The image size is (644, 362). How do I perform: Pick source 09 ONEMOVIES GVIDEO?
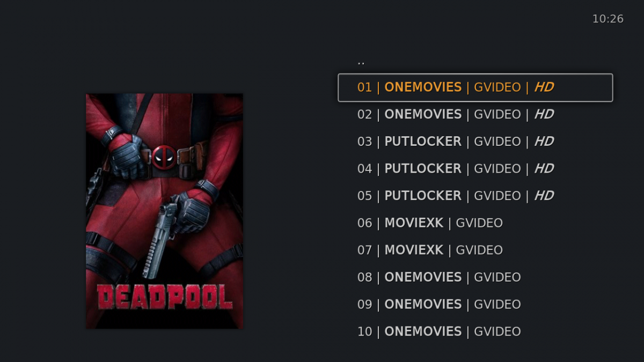tap(475, 304)
